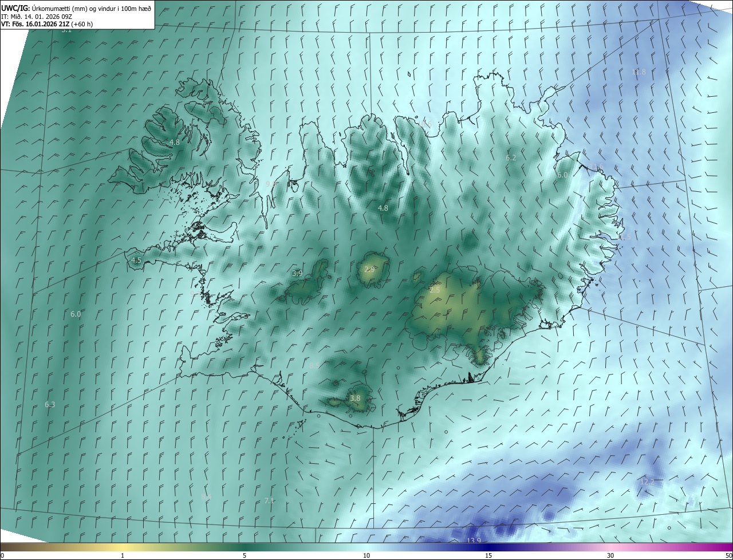Click the 10.6 value label on the north coast
The width and height of the screenshot is (733, 560).
click(x=424, y=124)
